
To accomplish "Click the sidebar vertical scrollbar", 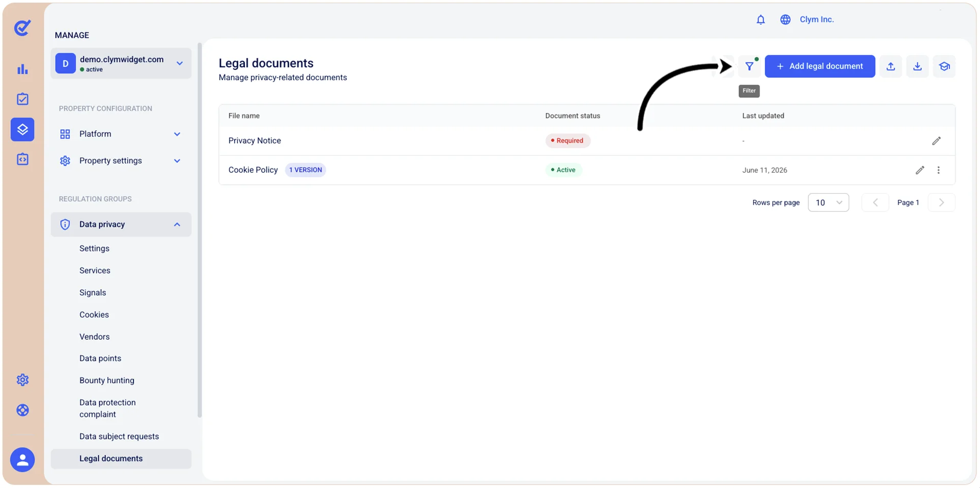I will (199, 230).
